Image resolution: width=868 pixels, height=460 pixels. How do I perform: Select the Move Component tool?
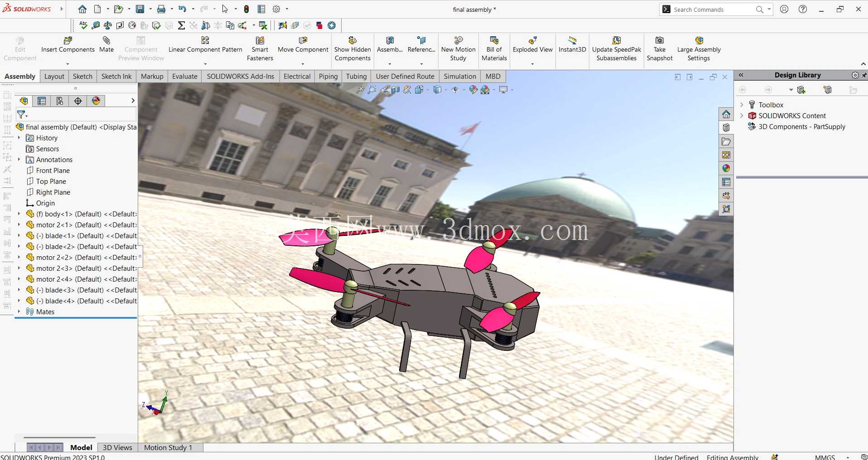pyautogui.click(x=303, y=44)
